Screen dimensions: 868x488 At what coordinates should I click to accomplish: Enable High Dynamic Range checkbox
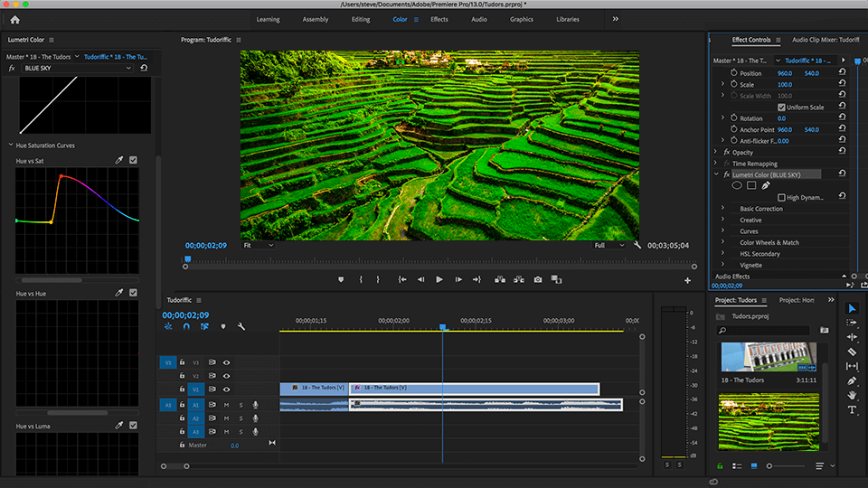click(x=781, y=198)
